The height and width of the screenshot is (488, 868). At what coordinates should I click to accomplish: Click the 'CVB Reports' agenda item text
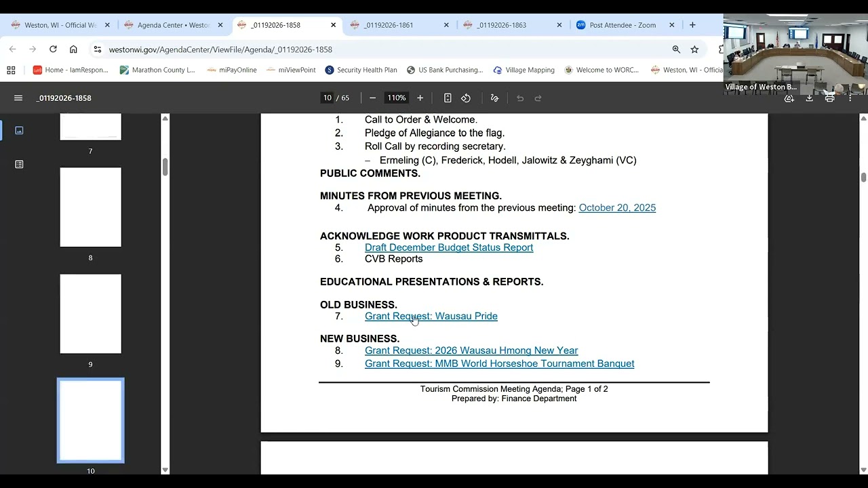393,259
